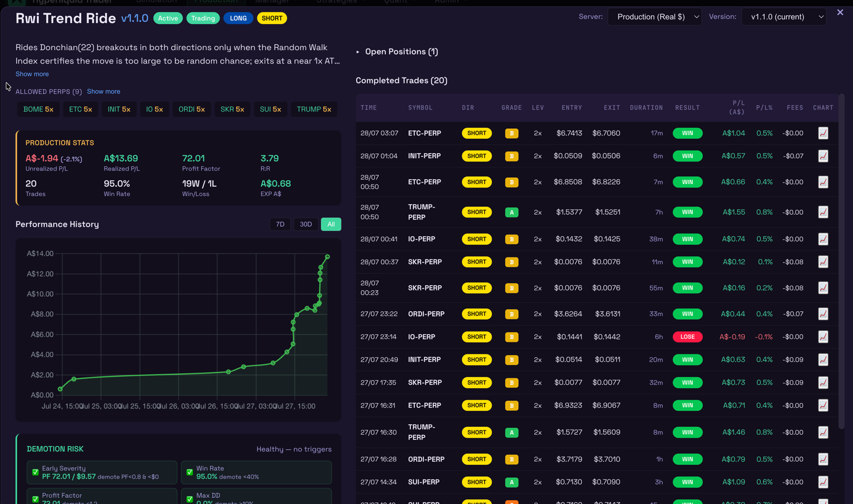Image resolution: width=853 pixels, height=504 pixels.
Task: Show more of the strategy description
Action: (32, 74)
